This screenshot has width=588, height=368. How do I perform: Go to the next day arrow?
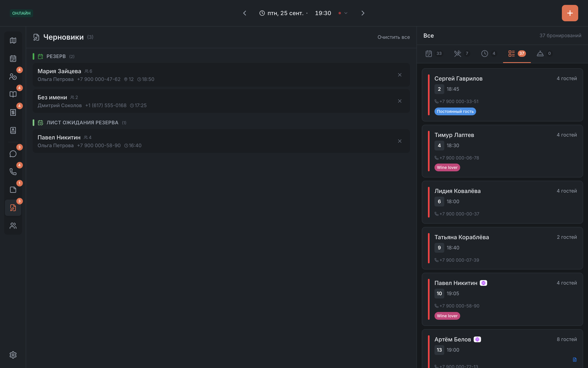(x=363, y=13)
